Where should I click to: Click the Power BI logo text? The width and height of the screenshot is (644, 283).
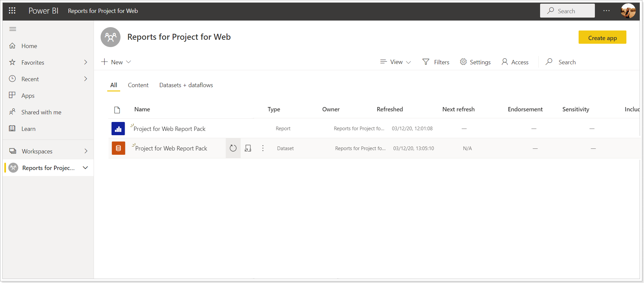(43, 11)
